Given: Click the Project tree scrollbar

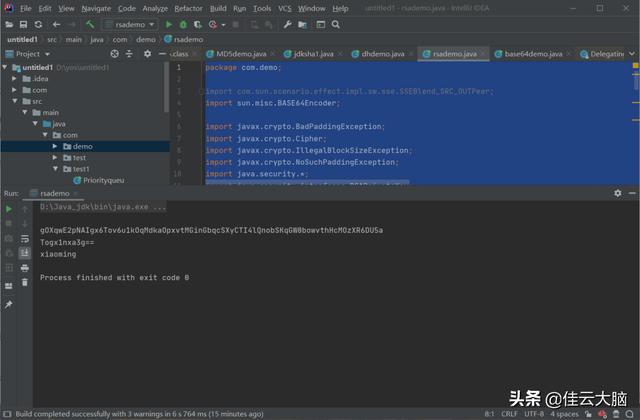Looking at the screenshot, I should tap(166, 87).
